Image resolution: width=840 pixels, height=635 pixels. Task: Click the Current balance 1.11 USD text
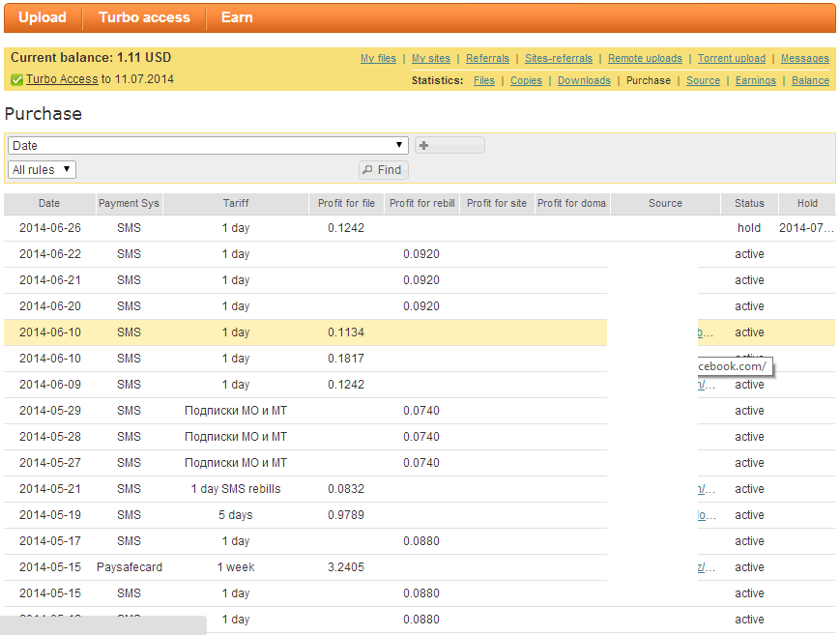point(91,57)
